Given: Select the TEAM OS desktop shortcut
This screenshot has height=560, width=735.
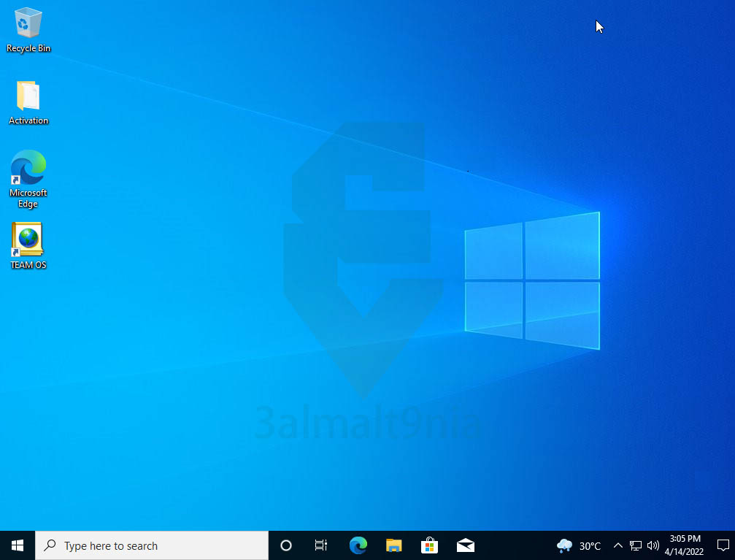Looking at the screenshot, I should click(28, 246).
